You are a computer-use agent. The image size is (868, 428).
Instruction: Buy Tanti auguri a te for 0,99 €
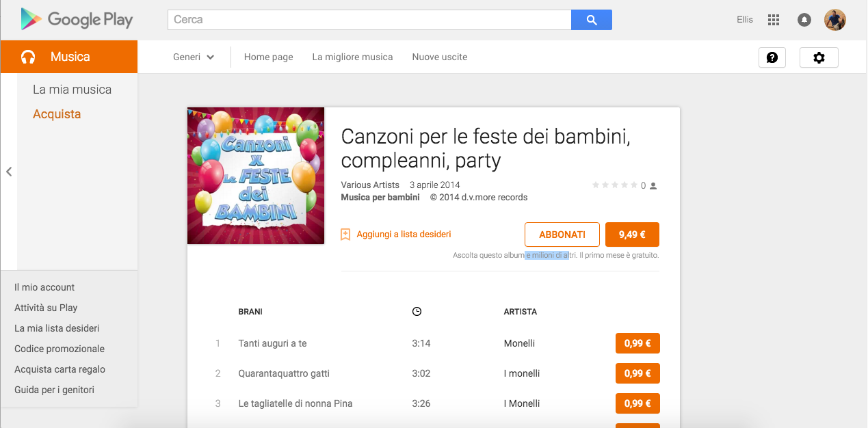637,343
